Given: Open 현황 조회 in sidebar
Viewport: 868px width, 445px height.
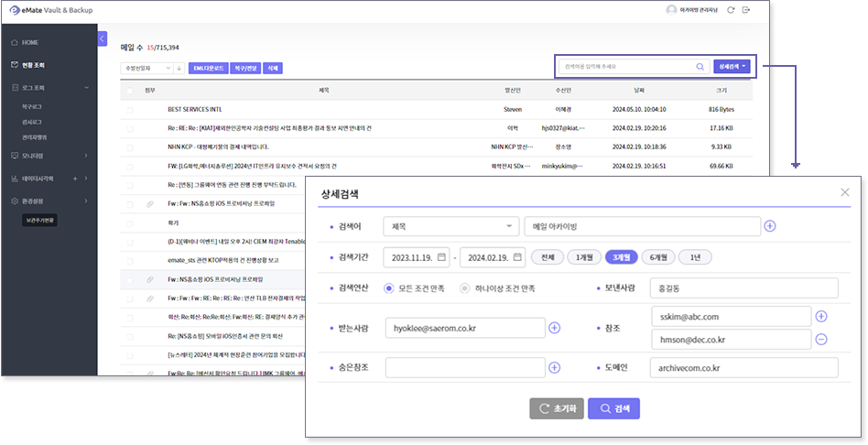Looking at the screenshot, I should (33, 65).
